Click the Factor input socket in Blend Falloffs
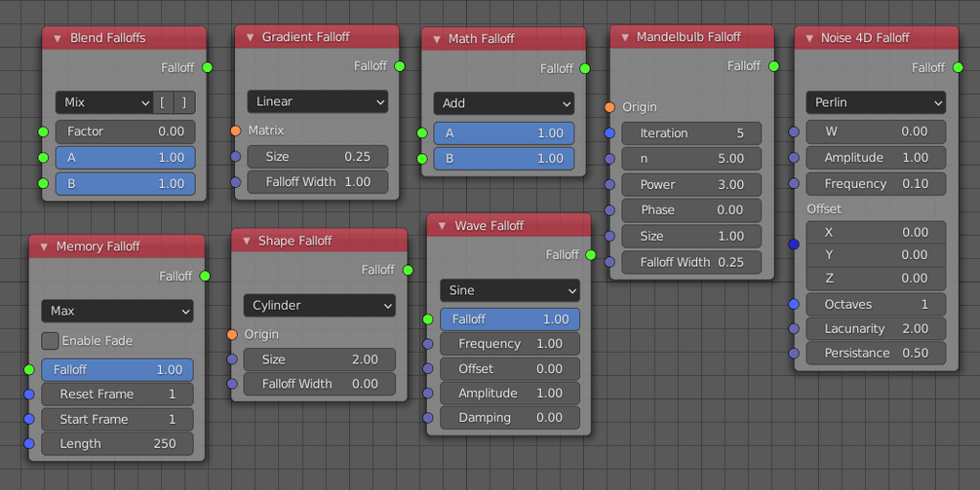The width and height of the screenshot is (980, 490). tap(43, 132)
